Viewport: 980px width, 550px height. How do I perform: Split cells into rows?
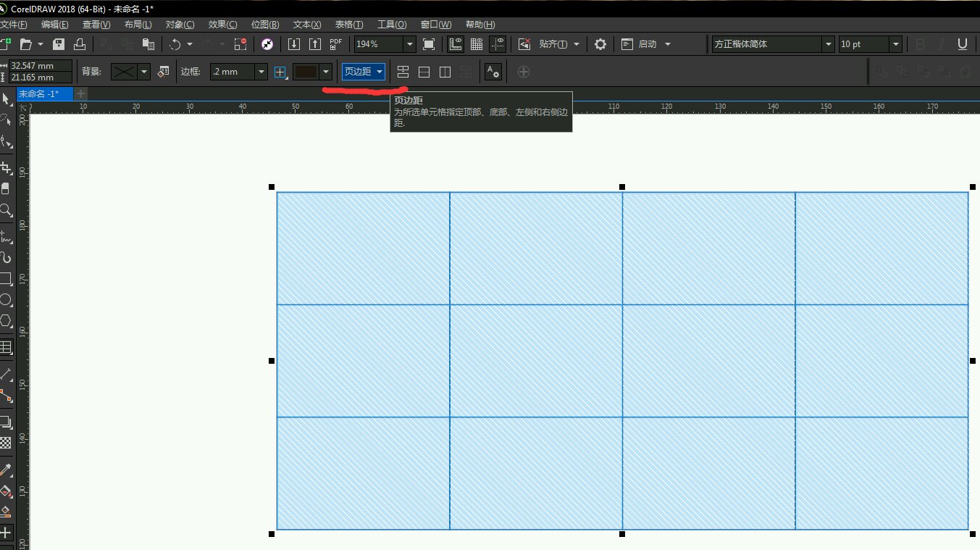pos(424,72)
